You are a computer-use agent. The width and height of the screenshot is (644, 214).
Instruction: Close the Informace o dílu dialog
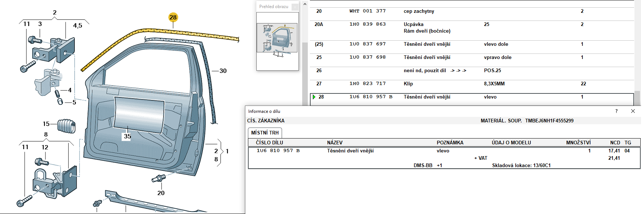coord(633,111)
